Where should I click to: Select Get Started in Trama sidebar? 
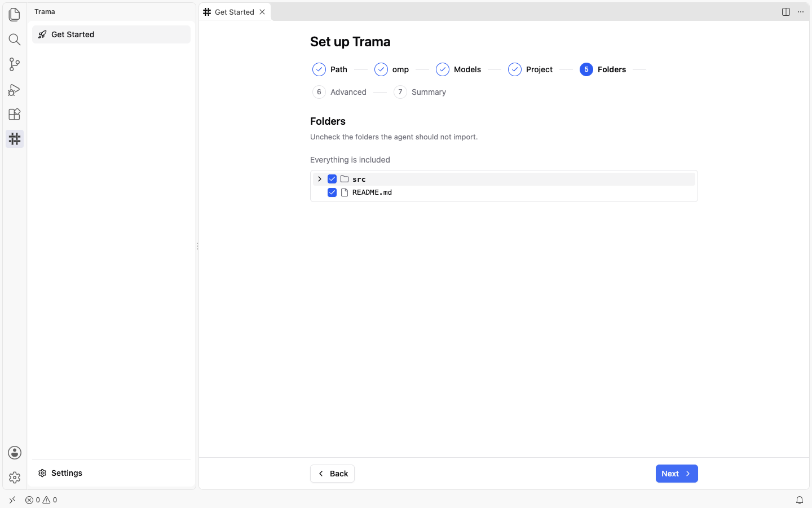tap(111, 34)
